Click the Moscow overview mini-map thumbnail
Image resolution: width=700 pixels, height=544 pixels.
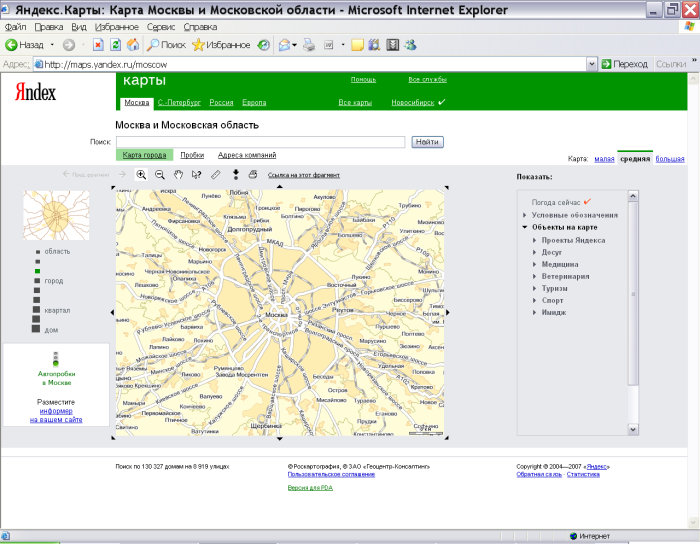[x=56, y=215]
